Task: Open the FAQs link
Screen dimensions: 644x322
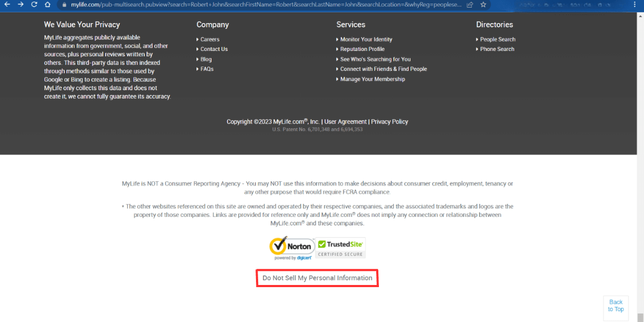Action: 207,69
